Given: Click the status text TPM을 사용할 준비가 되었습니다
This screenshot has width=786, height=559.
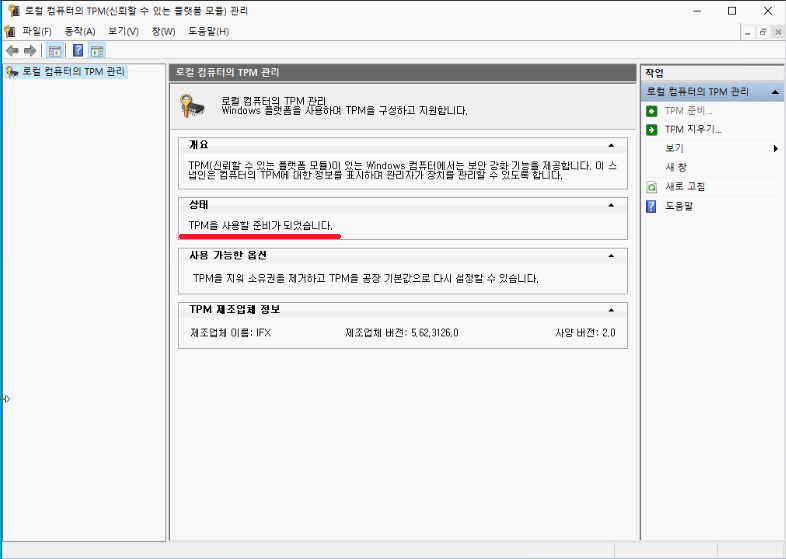Looking at the screenshot, I should click(x=261, y=226).
